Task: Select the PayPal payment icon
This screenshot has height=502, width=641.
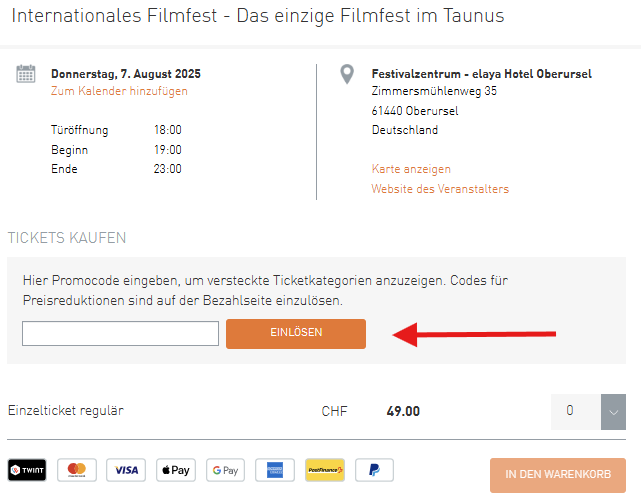Action: coord(374,470)
